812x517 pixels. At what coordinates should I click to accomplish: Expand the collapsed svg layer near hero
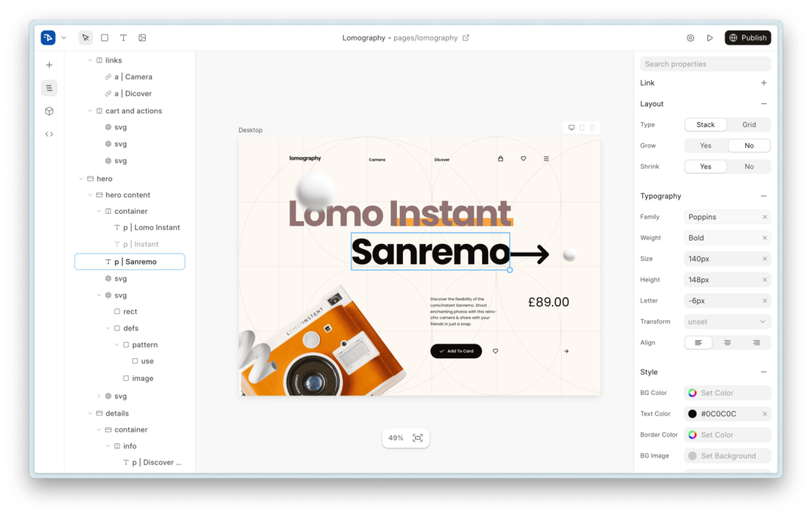click(98, 395)
